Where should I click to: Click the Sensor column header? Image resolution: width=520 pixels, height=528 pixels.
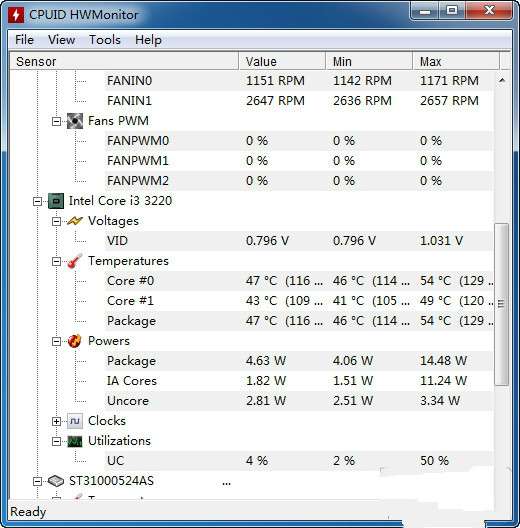(x=124, y=61)
